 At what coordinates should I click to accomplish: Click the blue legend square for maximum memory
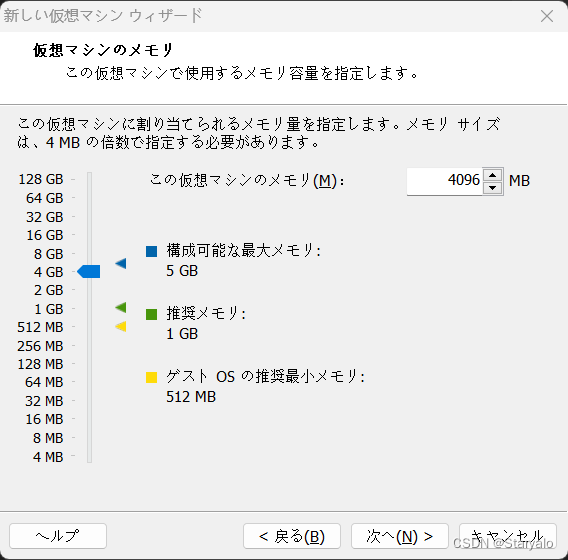click(x=151, y=251)
